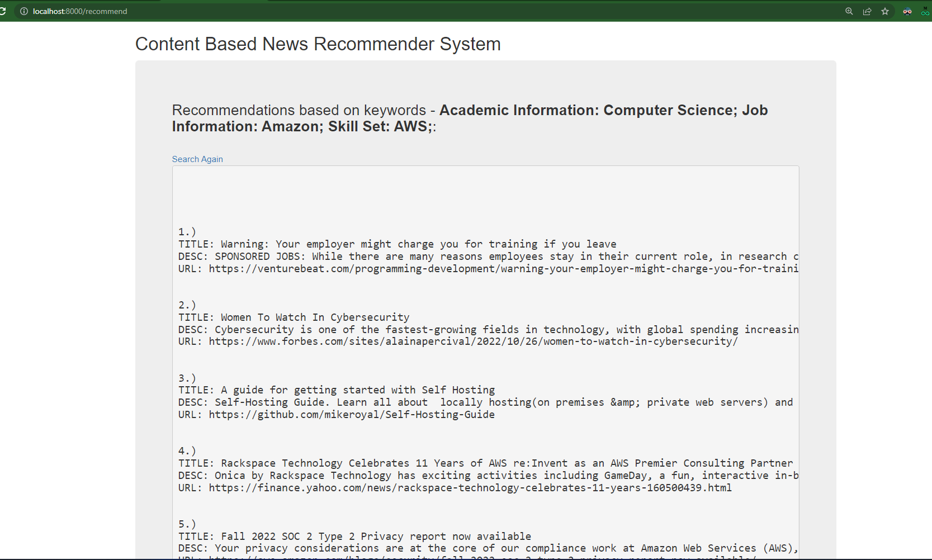Viewport: 932px width, 560px height.
Task: Select the Rackspace Technology Celebrates title line
Action: (486, 463)
